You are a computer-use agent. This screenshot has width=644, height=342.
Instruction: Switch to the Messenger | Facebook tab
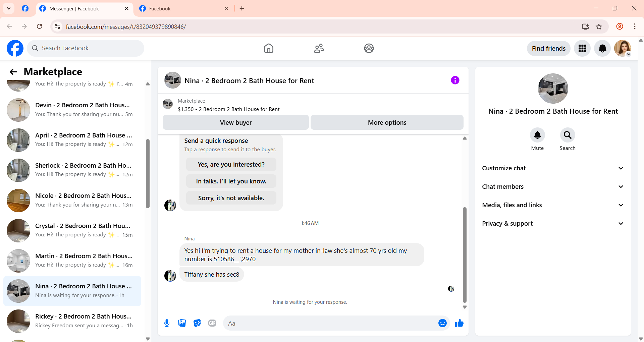(80, 9)
